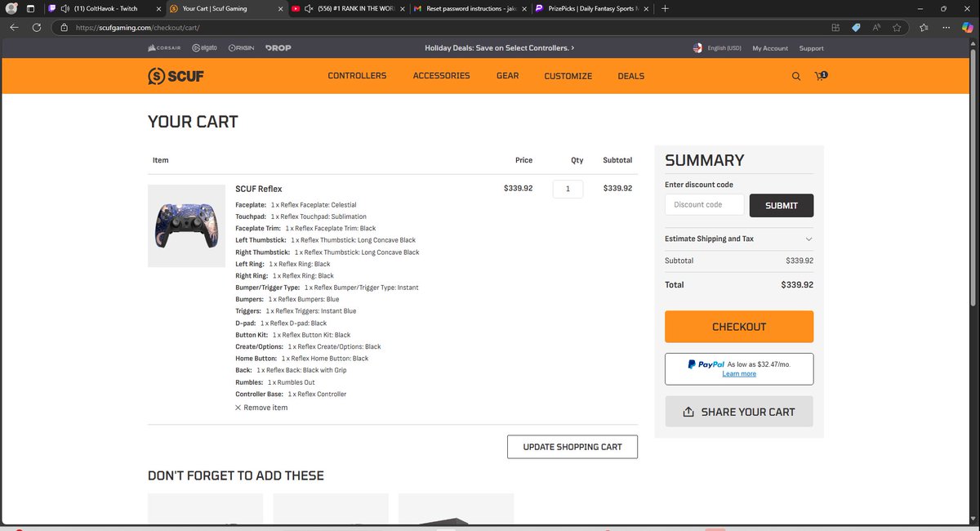Click the Remove item link
The height and width of the screenshot is (531, 980).
click(x=265, y=408)
